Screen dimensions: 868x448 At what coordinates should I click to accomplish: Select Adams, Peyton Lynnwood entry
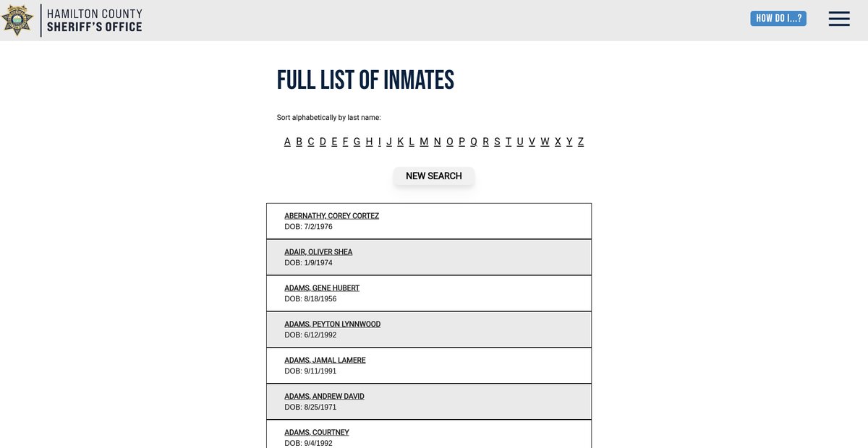332,324
